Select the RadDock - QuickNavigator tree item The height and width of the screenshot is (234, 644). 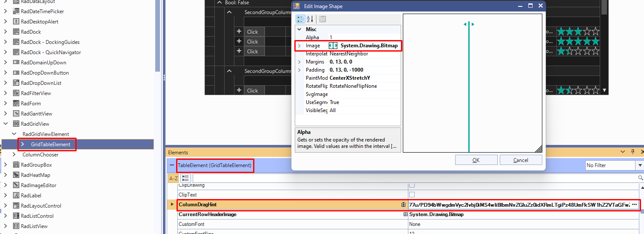pos(51,52)
